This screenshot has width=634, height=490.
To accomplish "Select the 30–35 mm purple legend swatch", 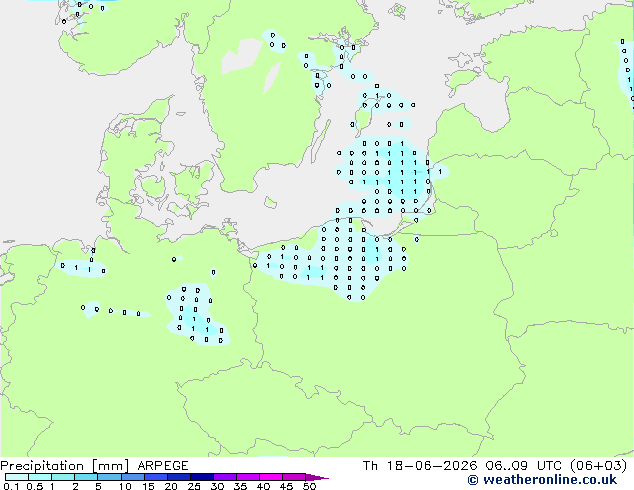I will (x=224, y=477).
